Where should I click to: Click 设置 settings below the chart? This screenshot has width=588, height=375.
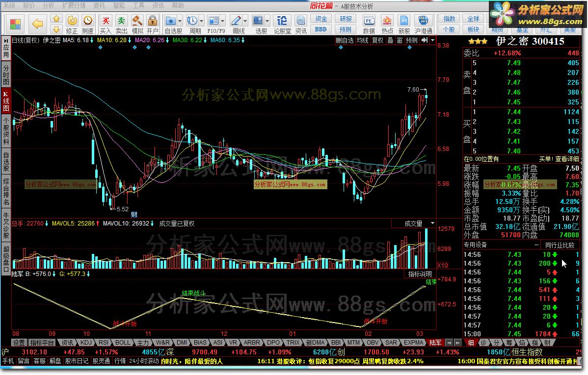(x=19, y=343)
